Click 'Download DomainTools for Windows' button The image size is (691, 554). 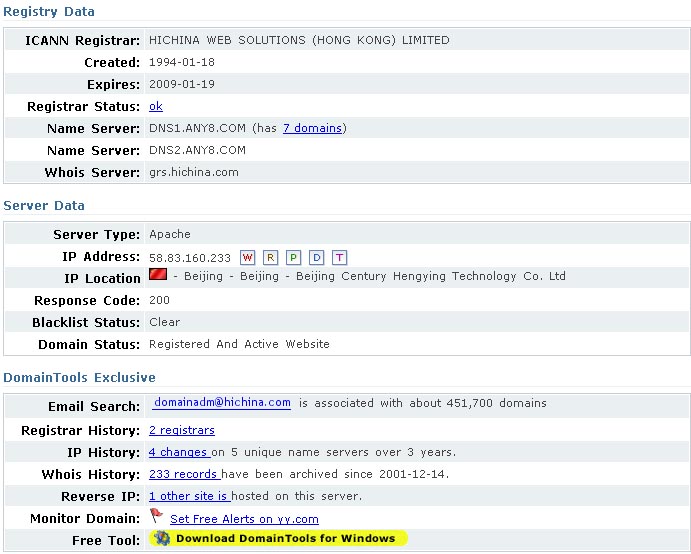(x=285, y=538)
